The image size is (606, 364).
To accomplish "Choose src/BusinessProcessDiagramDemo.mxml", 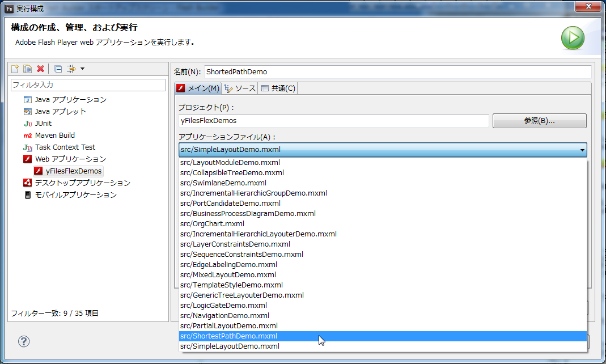I will 383,214.
